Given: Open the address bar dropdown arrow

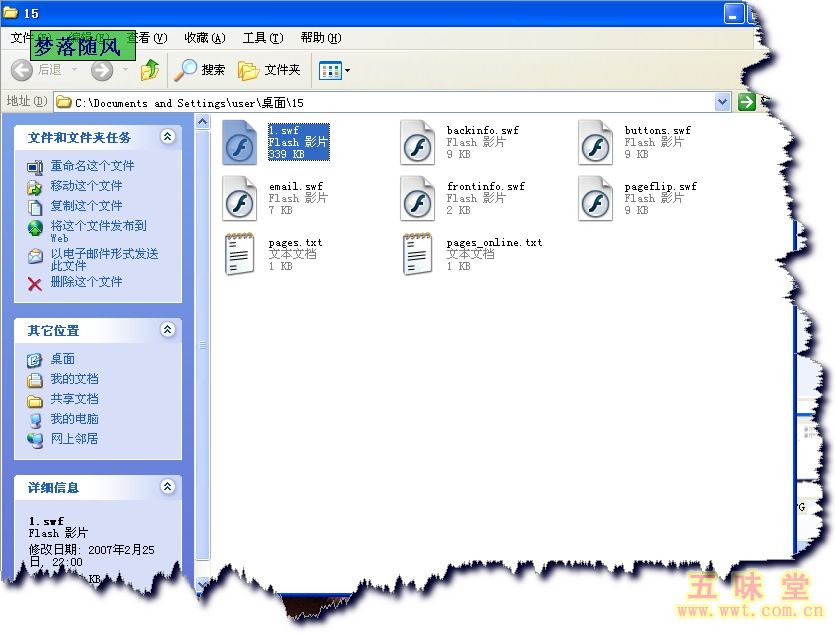Looking at the screenshot, I should click(723, 102).
